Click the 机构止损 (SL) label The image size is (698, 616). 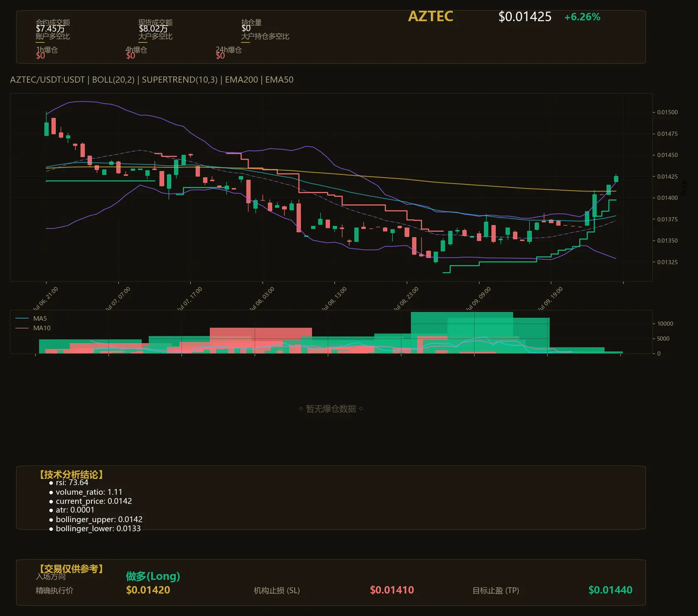click(277, 591)
